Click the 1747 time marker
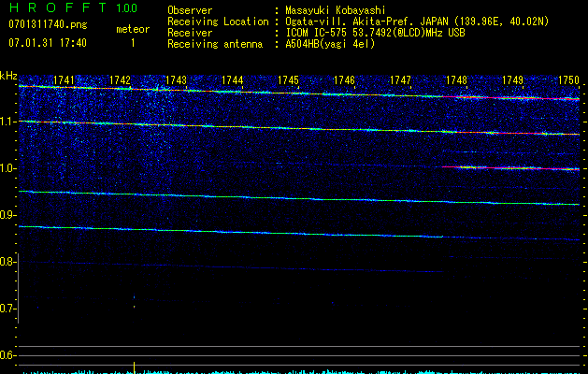Viewport: 588px width, 374px height. (x=400, y=80)
